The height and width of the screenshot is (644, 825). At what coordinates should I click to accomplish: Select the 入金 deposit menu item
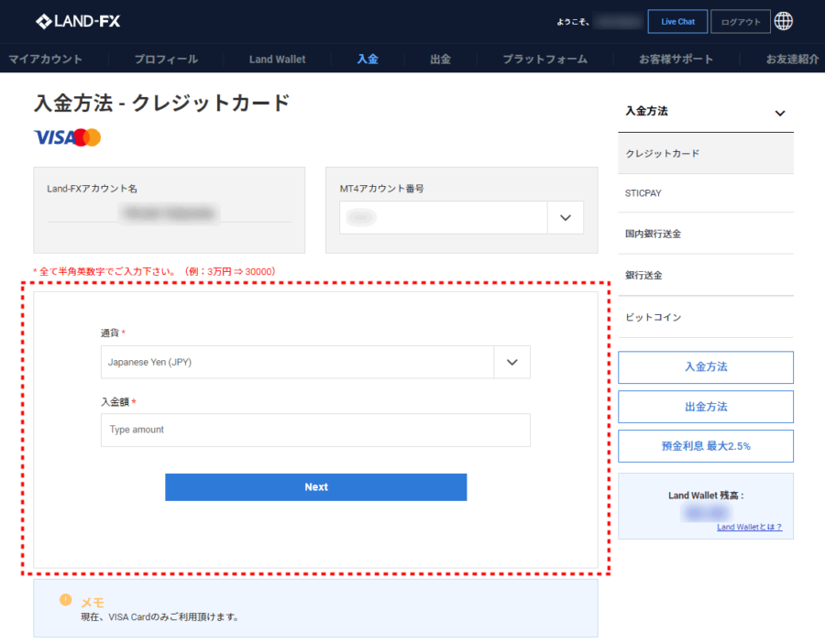coord(368,59)
